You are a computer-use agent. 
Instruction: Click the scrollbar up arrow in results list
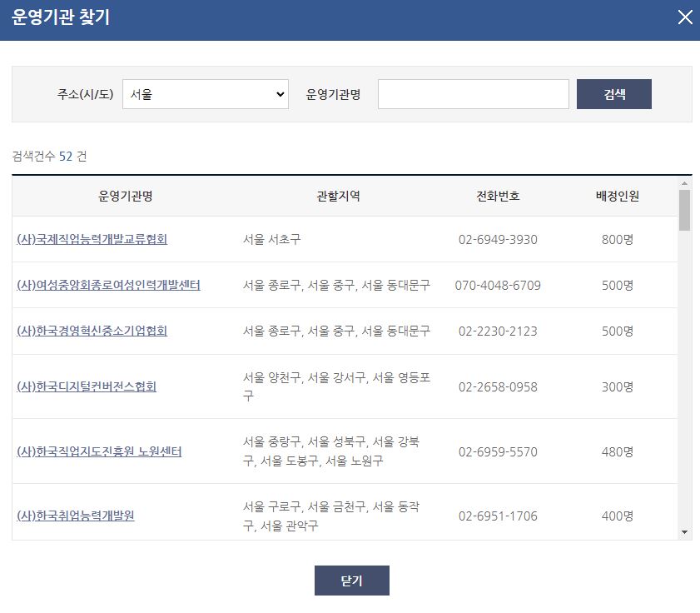[x=684, y=183]
